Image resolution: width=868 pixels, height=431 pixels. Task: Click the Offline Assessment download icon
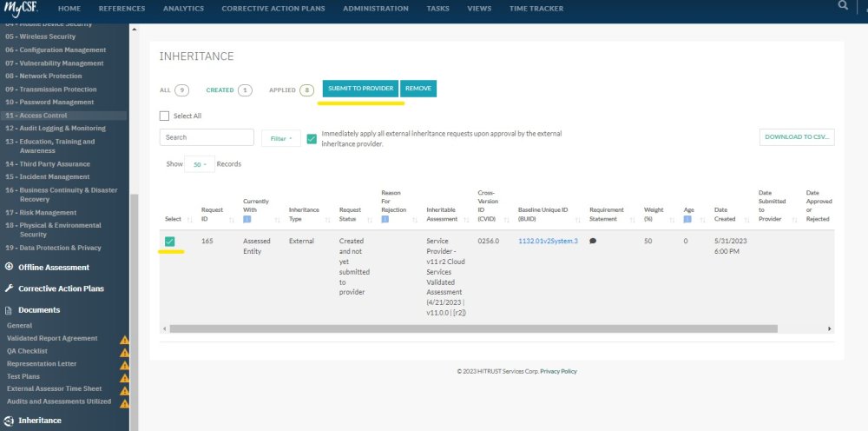(9, 267)
